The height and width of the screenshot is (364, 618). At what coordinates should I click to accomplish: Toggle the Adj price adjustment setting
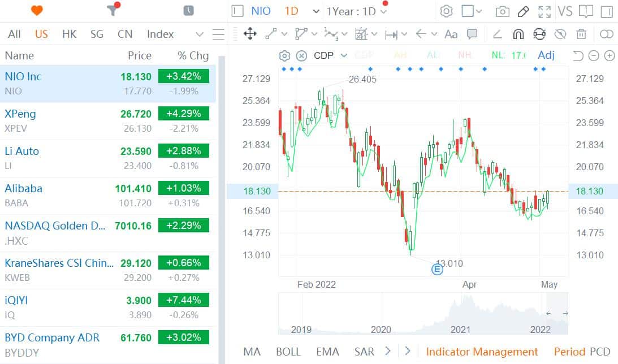click(x=546, y=55)
